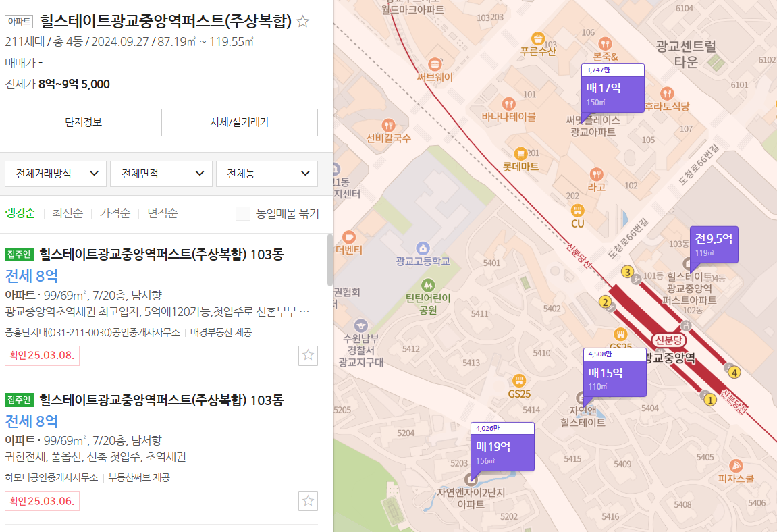Open the 전체거래방식 dropdown
The width and height of the screenshot is (777, 532).
click(x=55, y=174)
